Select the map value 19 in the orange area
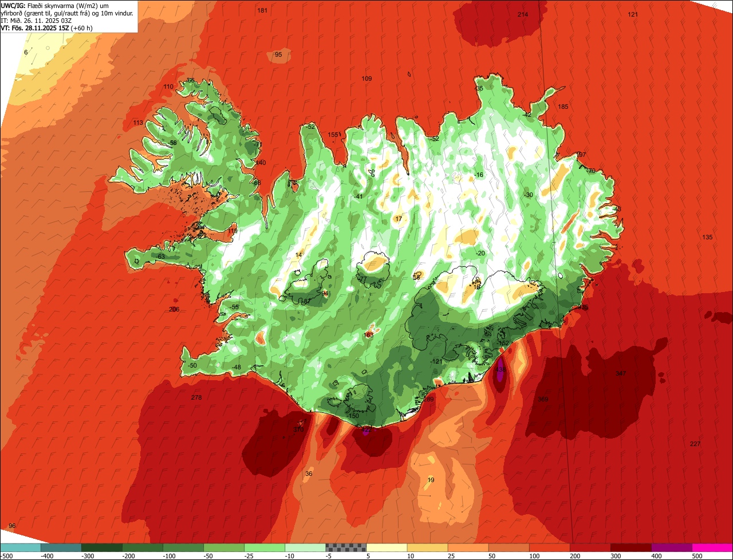733x560 pixels. point(431,480)
